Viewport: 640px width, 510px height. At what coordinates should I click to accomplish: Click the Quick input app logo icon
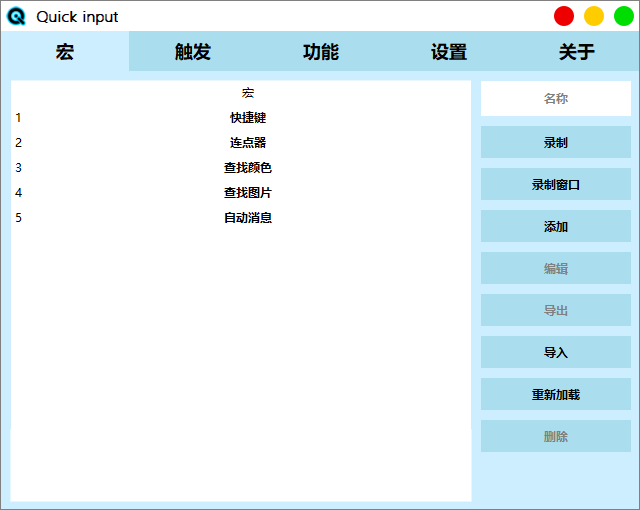tap(16, 17)
